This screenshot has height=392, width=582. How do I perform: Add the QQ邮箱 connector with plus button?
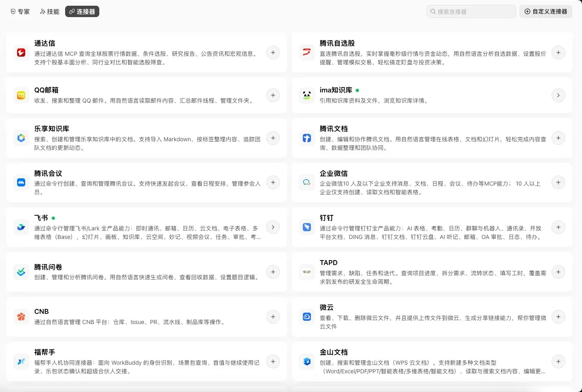[x=273, y=95]
